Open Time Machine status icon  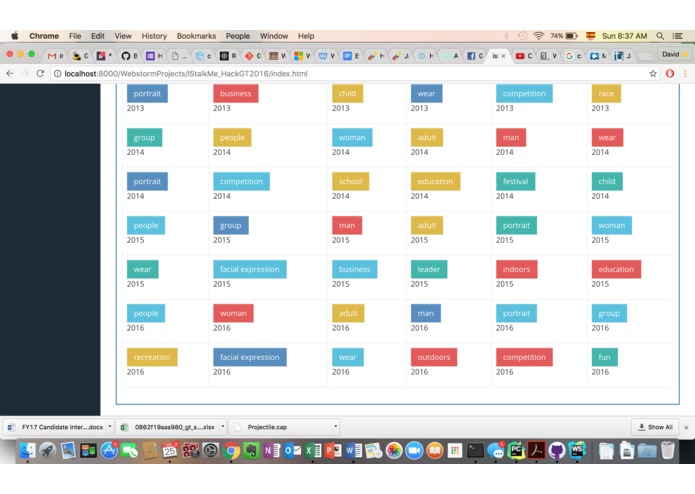pos(523,36)
